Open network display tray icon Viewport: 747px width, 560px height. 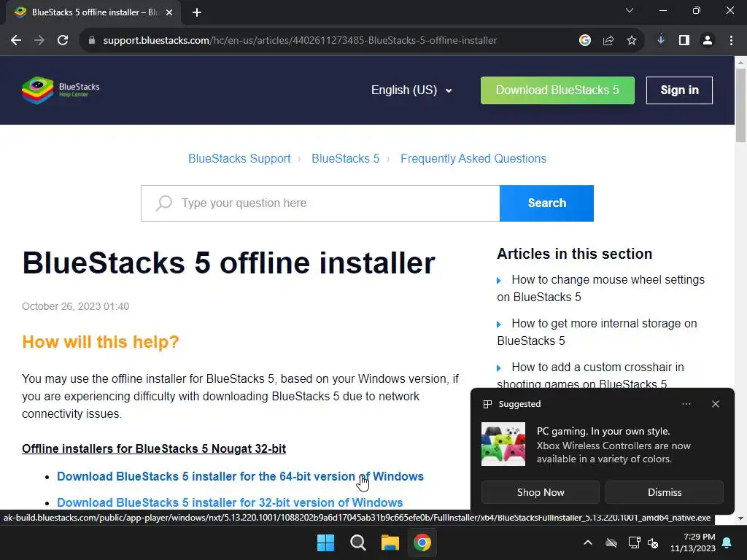(x=634, y=542)
